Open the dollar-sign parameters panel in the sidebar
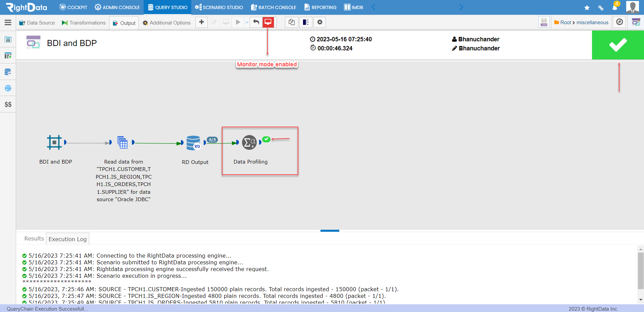Screen dimensions: 644x312 tap(8, 104)
